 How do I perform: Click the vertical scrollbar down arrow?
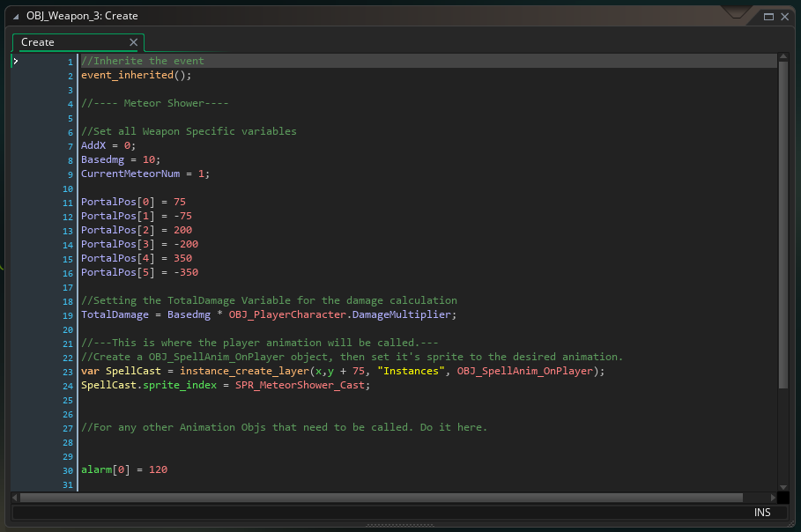[x=782, y=486]
